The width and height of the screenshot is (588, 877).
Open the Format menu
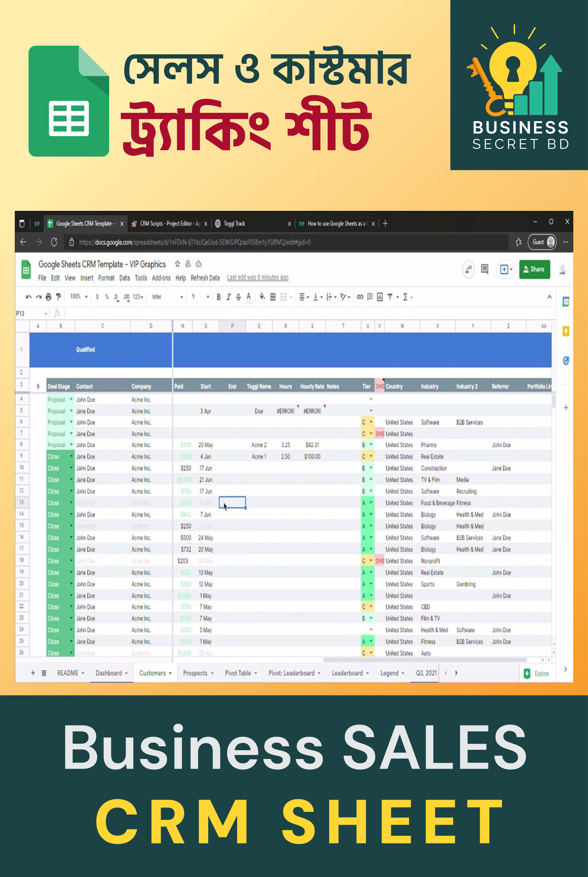(x=106, y=278)
